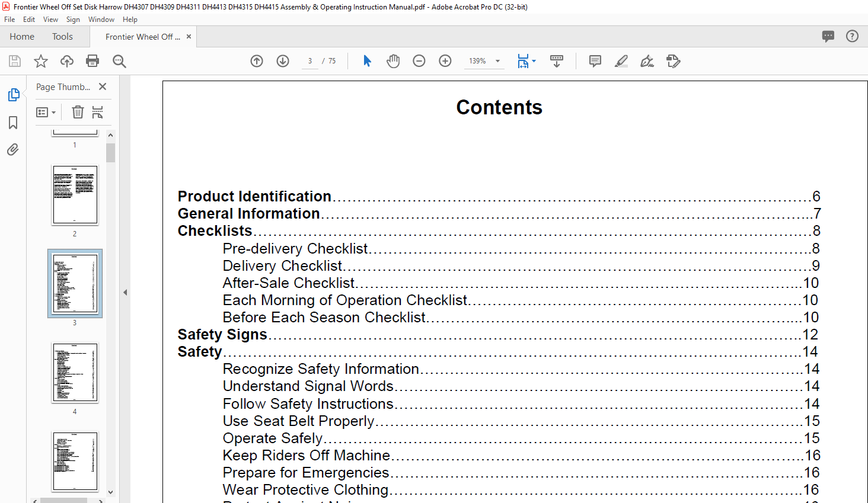Open the Find text magnifier icon
Screen dimensions: 868x503
119,61
